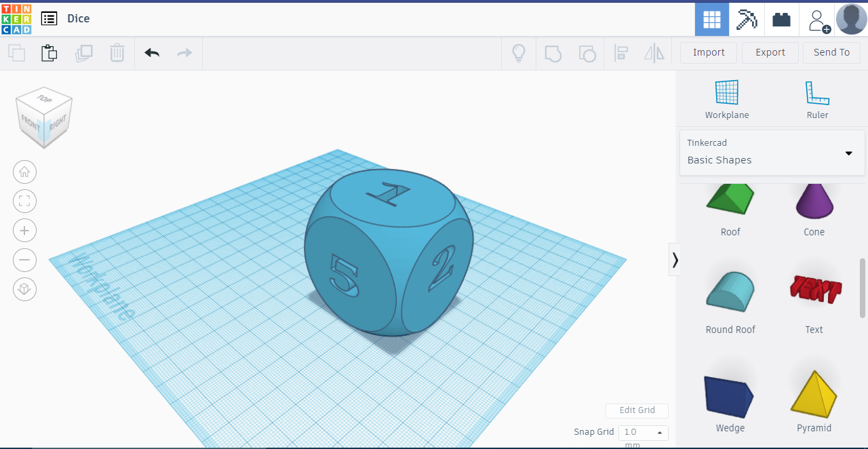Viewport: 868px width, 449px height.
Task: Click the Send To button
Action: tap(831, 52)
